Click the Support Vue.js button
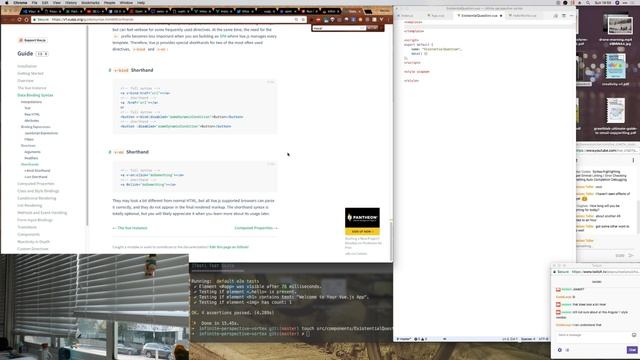The height and width of the screenshot is (360, 640). pos(33,40)
